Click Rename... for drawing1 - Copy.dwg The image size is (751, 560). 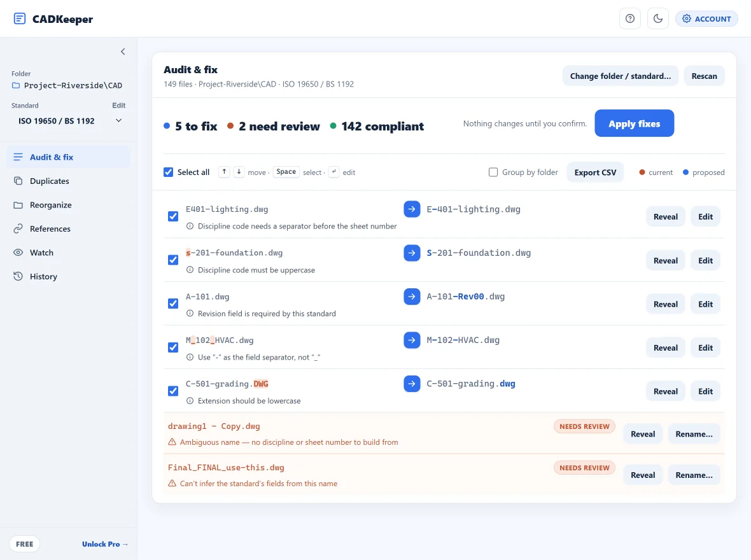point(694,434)
